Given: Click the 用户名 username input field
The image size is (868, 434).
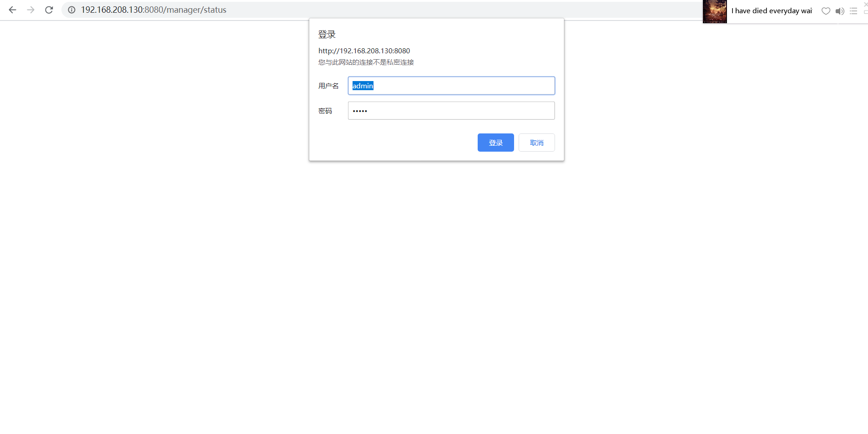Looking at the screenshot, I should 451,86.
